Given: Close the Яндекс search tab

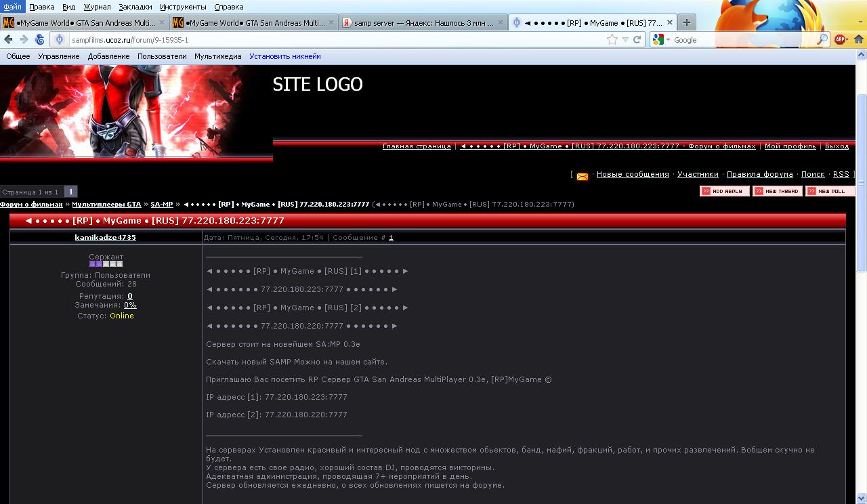Looking at the screenshot, I should pyautogui.click(x=500, y=22).
